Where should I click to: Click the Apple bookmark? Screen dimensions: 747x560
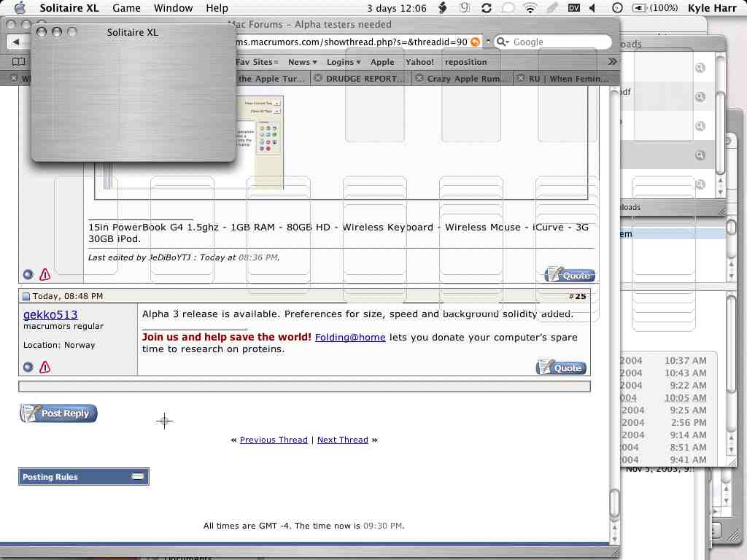pos(382,62)
